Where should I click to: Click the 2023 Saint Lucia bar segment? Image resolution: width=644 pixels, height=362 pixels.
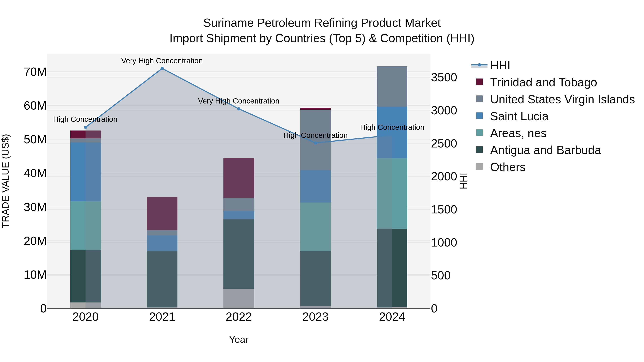pyautogui.click(x=316, y=186)
